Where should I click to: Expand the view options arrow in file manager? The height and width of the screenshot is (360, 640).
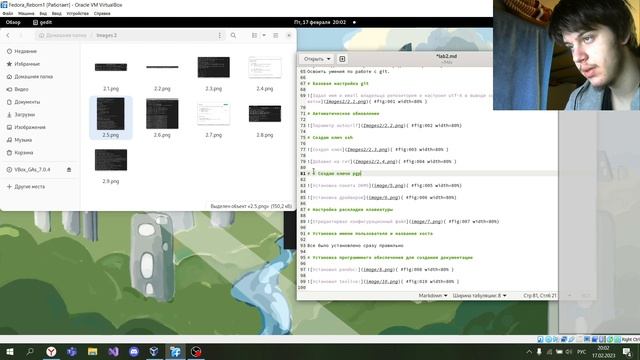pyautogui.click(x=264, y=36)
